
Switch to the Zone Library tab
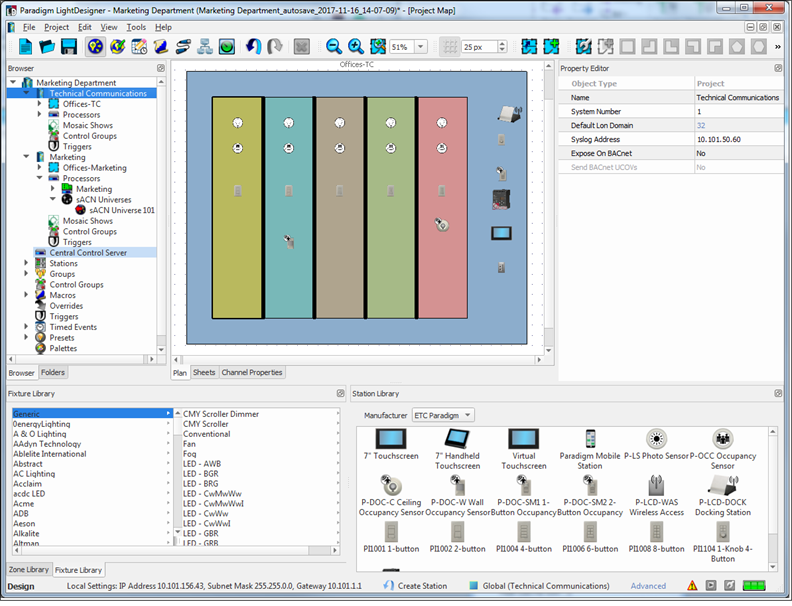tap(29, 570)
